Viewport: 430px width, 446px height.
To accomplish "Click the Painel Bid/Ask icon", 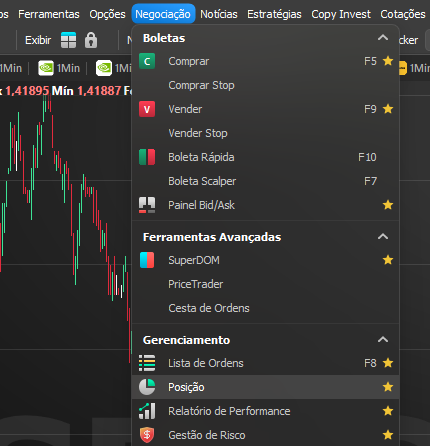I will click(x=147, y=205).
